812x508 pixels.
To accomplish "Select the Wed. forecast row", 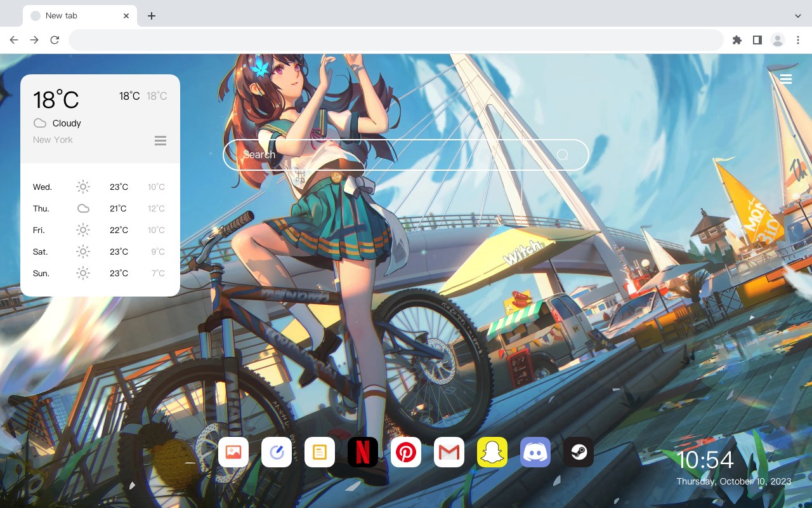I will [x=100, y=187].
